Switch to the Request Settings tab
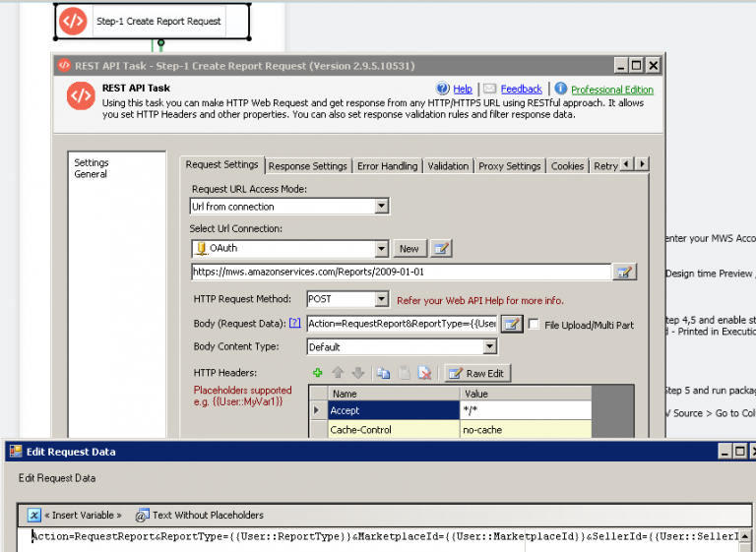This screenshot has height=552, width=756. pyautogui.click(x=221, y=165)
